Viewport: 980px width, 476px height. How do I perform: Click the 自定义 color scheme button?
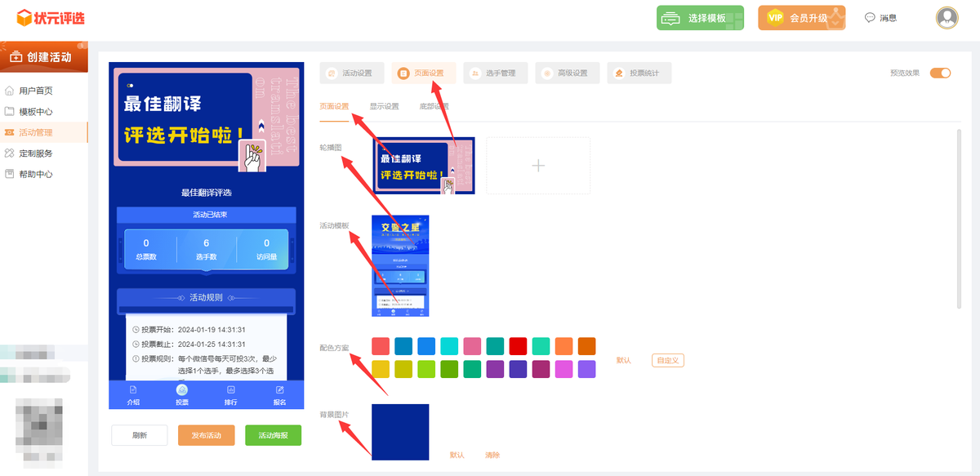click(667, 360)
